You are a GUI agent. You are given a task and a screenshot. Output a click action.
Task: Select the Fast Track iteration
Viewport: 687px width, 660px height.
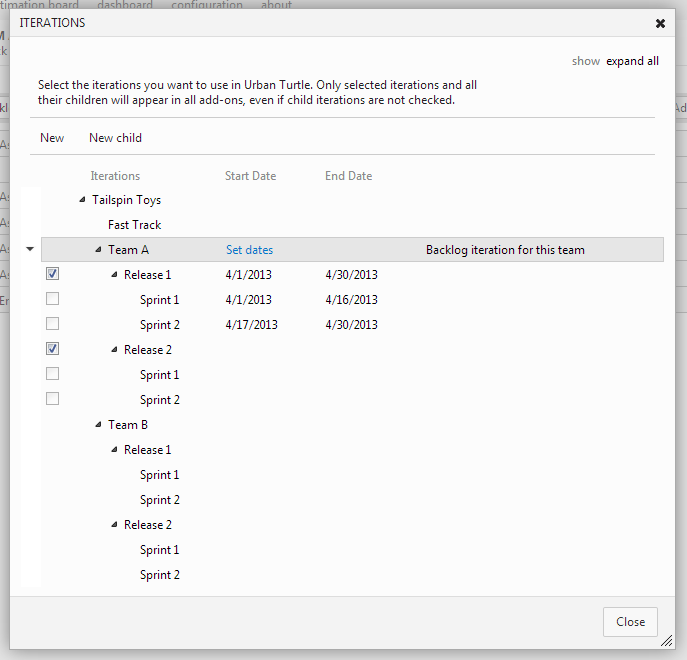coord(134,225)
